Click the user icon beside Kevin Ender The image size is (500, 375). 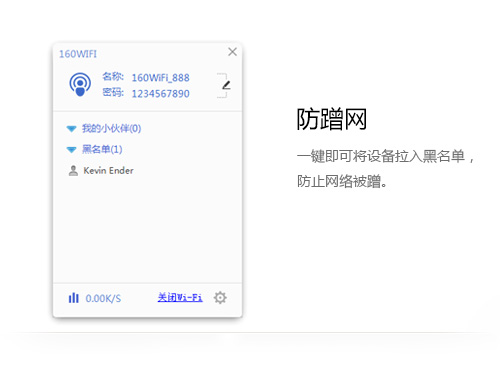pyautogui.click(x=73, y=171)
